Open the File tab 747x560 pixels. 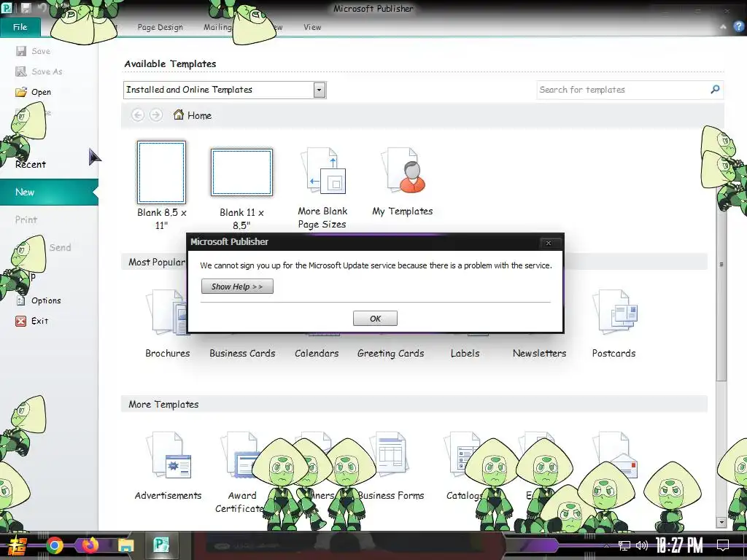click(20, 27)
